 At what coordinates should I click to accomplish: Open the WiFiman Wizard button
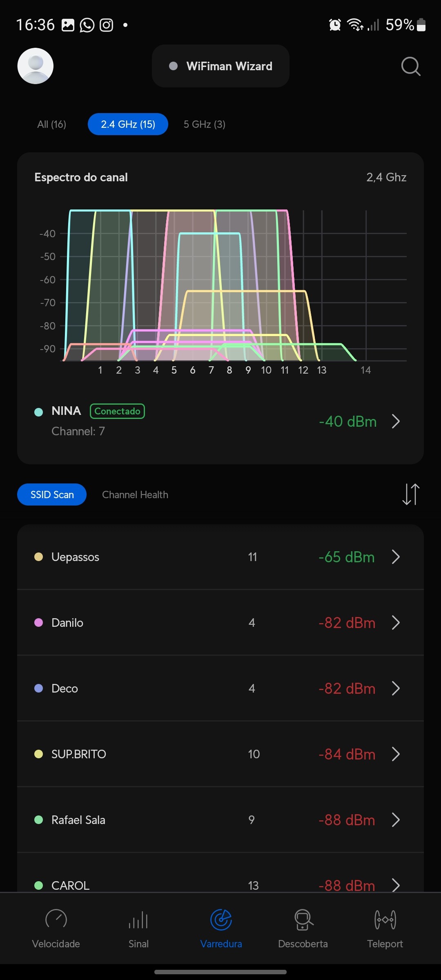pyautogui.click(x=220, y=66)
